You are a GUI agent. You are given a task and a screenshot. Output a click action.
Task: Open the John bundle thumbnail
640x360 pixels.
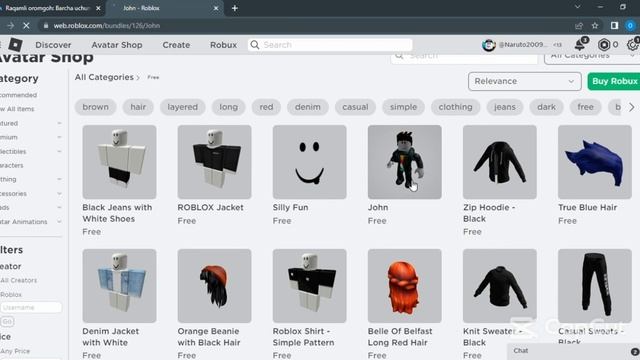tap(404, 162)
